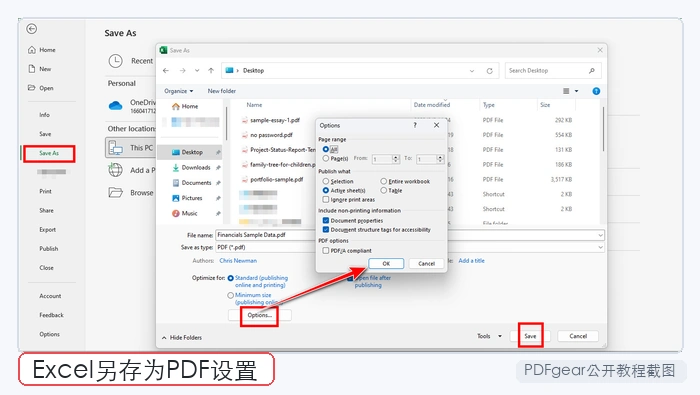700x395 pixels.
Task: Open Print in the backstage sidebar
Action: point(45,191)
